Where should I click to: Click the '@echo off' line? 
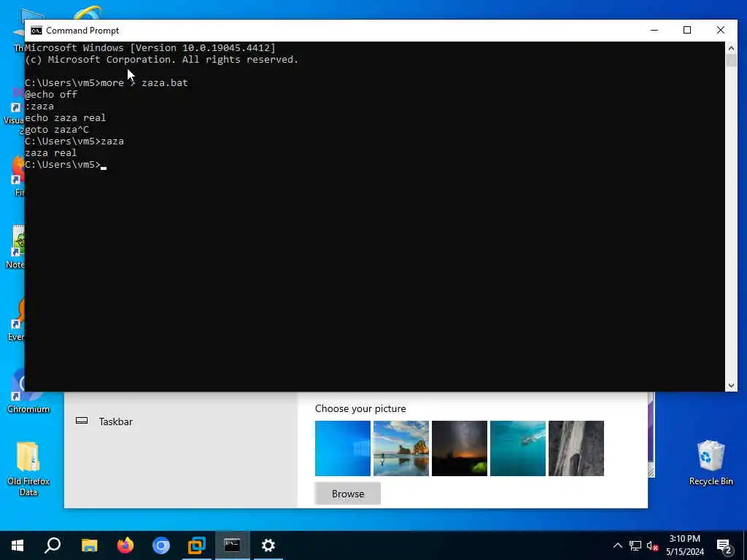point(51,94)
